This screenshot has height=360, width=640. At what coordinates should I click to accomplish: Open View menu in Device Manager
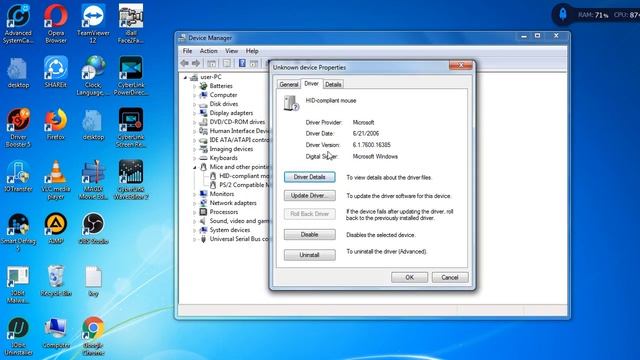[231, 51]
